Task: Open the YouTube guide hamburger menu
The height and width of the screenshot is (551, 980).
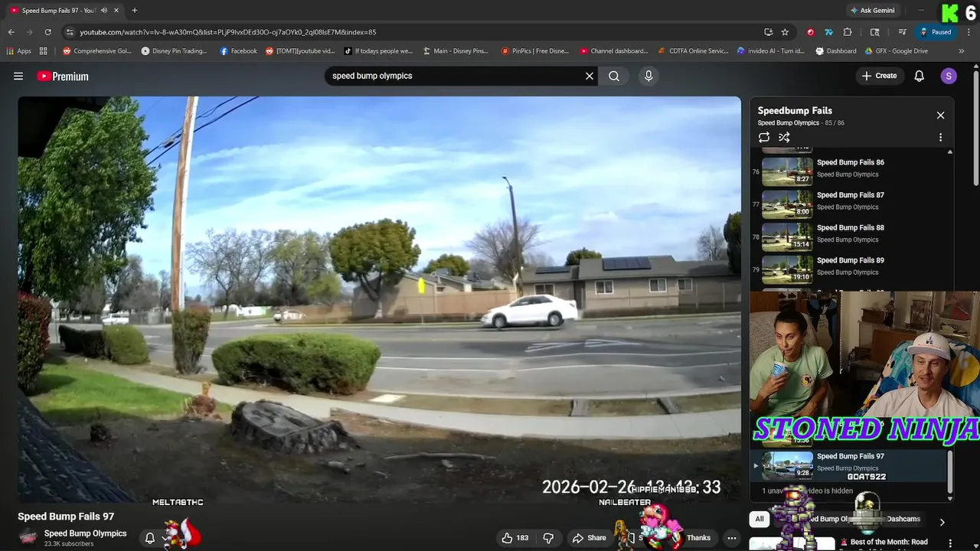Action: tap(18, 76)
